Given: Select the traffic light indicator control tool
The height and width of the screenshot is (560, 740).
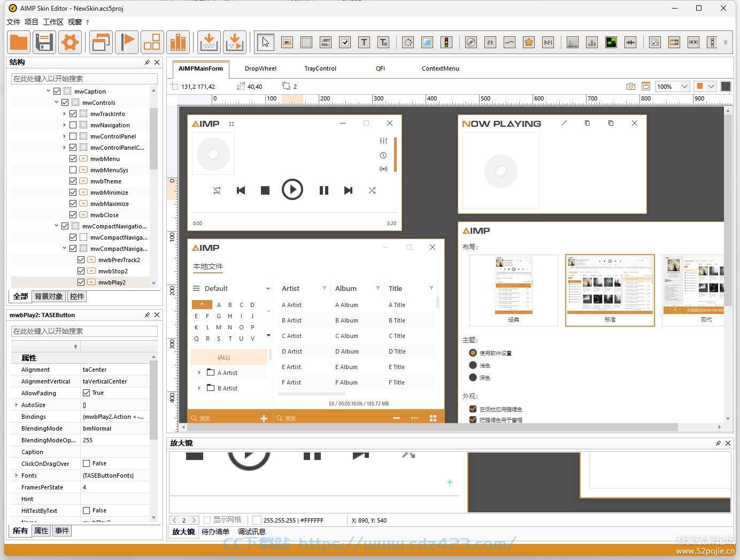Looking at the screenshot, I should (446, 42).
